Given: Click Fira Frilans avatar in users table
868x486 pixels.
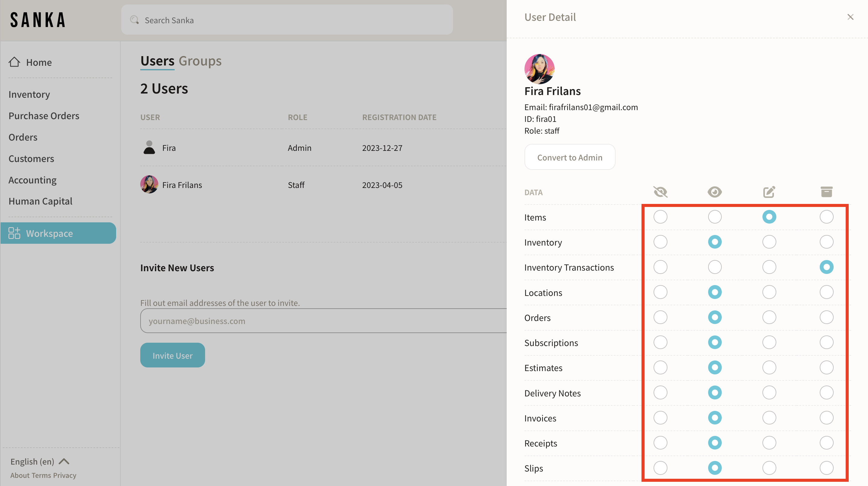Looking at the screenshot, I should (x=149, y=184).
